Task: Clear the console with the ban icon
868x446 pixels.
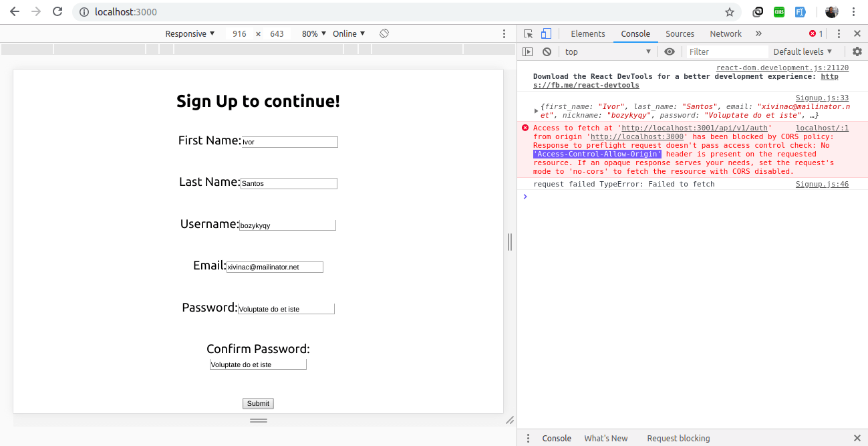Action: pyautogui.click(x=547, y=51)
